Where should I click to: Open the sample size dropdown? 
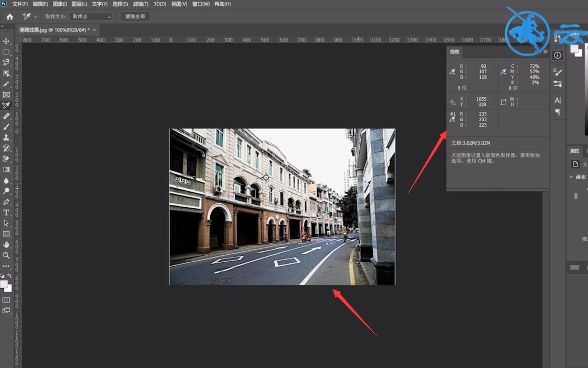(x=91, y=17)
